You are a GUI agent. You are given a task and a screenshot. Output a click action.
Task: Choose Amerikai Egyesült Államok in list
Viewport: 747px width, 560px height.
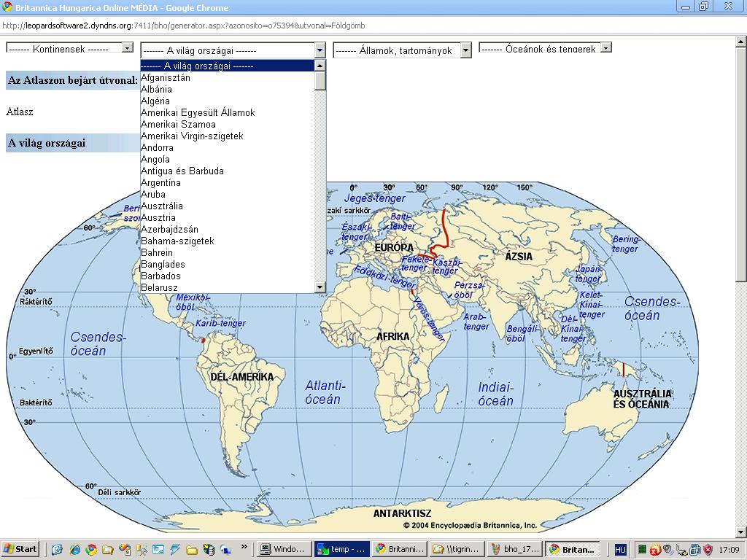click(228, 112)
